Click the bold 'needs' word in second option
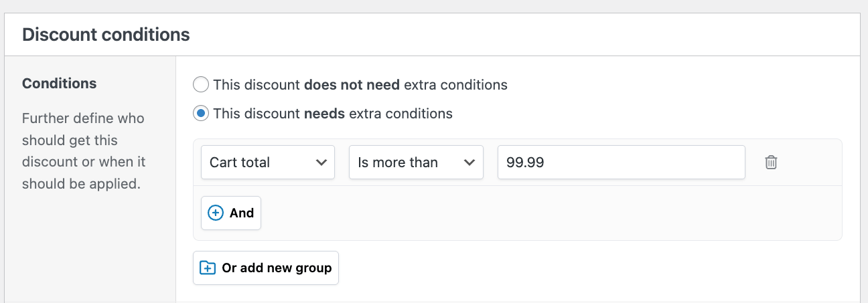 324,114
